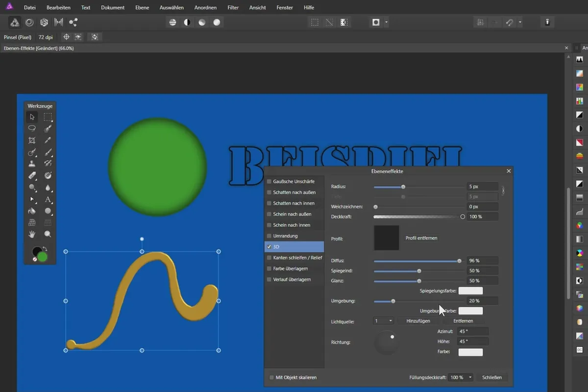
Task: Select the color picker eyedropper tool
Action: click(48, 140)
